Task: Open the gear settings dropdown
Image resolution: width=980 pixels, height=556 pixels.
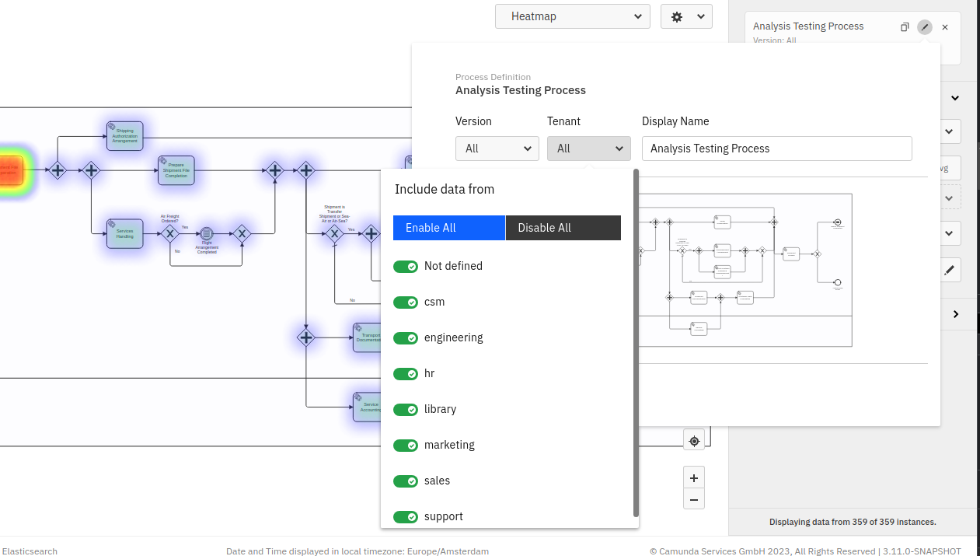Action: pyautogui.click(x=686, y=16)
